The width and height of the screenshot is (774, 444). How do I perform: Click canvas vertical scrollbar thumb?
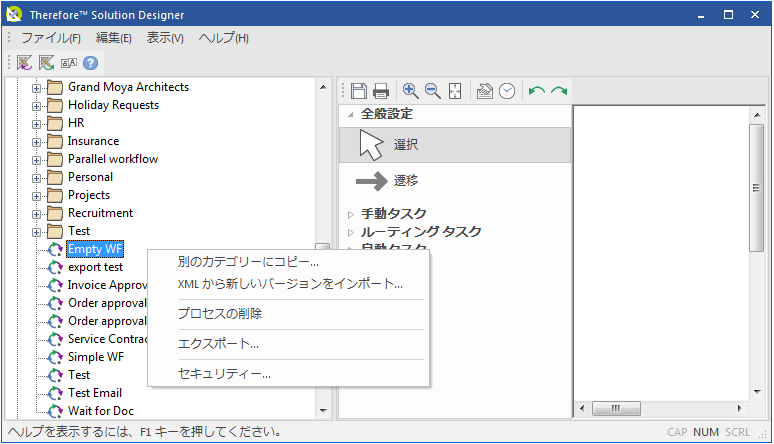(x=756, y=188)
